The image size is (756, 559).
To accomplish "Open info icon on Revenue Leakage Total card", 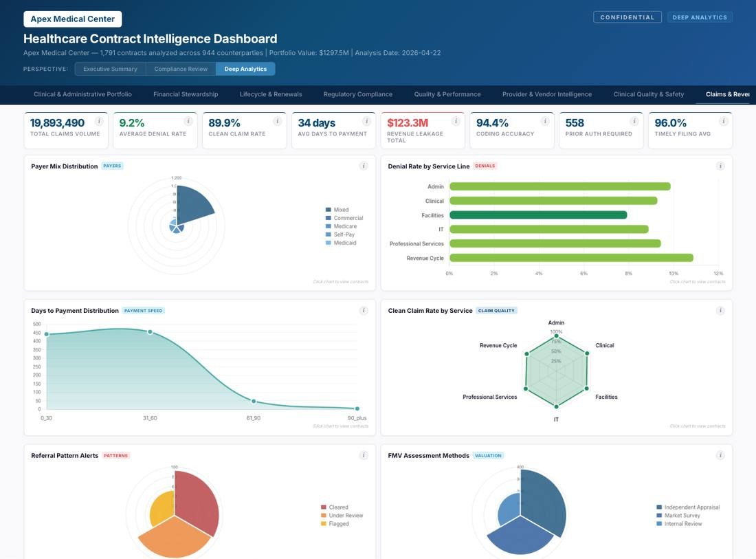I will pos(456,121).
